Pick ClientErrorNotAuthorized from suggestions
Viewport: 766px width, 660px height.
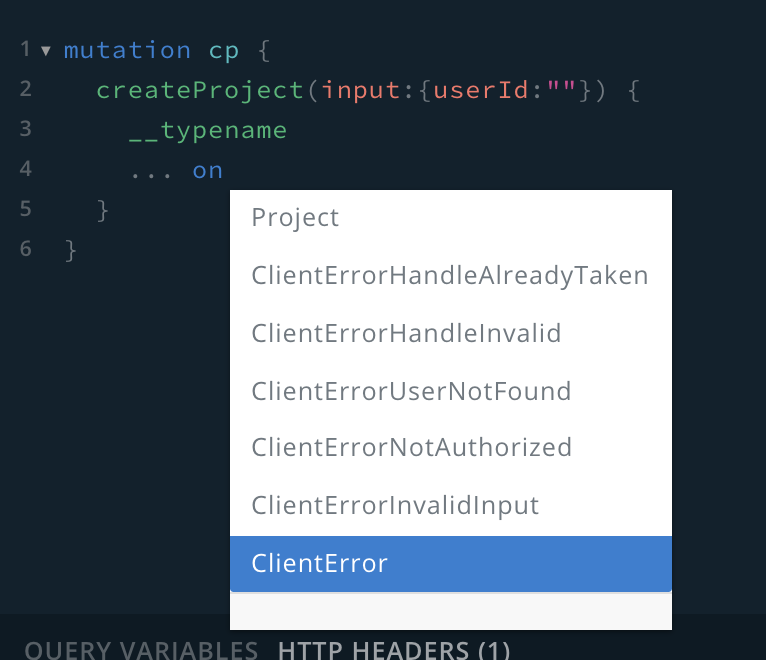point(451,447)
